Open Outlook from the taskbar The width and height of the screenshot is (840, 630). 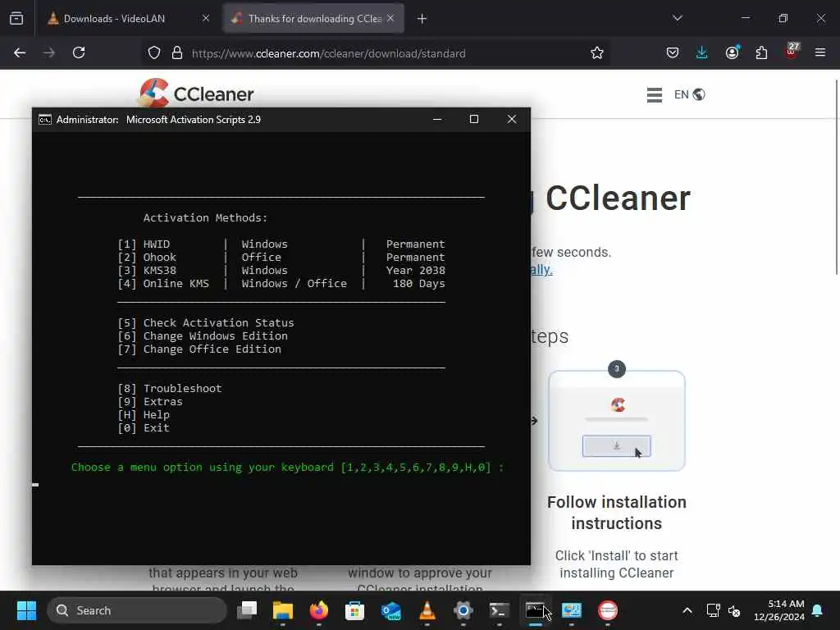(391, 610)
